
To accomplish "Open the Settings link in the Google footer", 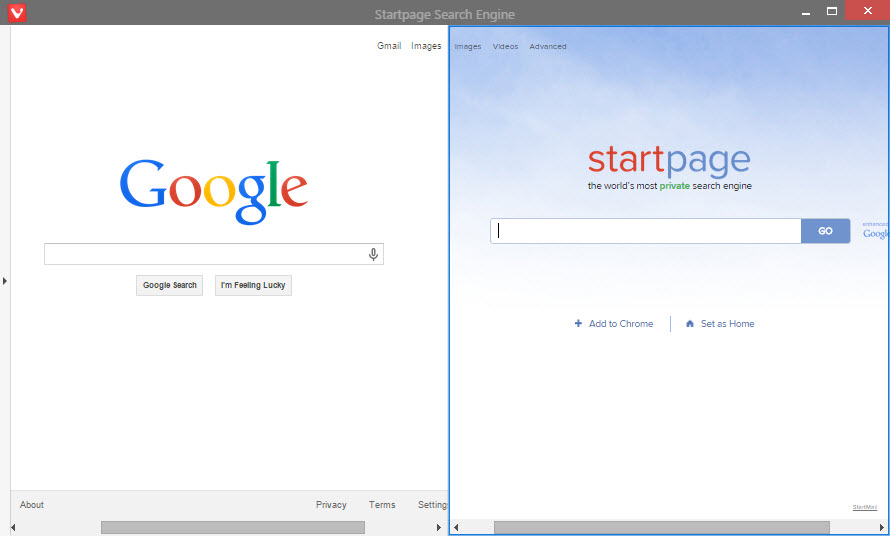I will tap(433, 505).
